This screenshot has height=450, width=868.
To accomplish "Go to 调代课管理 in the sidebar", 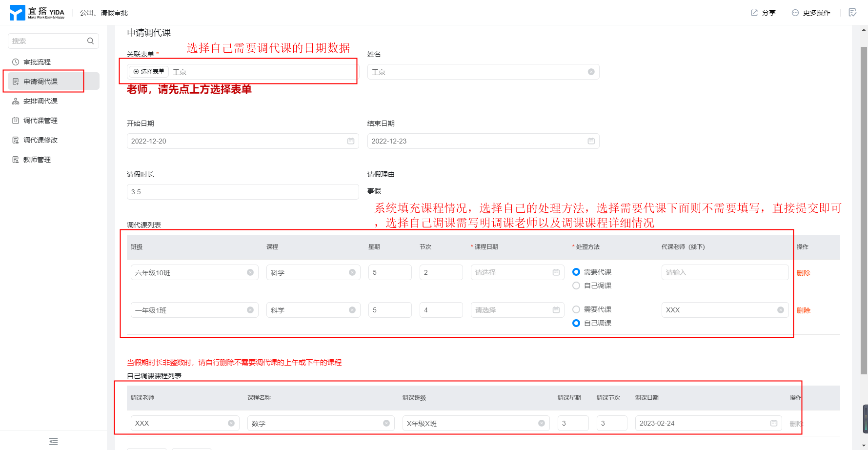I will [40, 121].
